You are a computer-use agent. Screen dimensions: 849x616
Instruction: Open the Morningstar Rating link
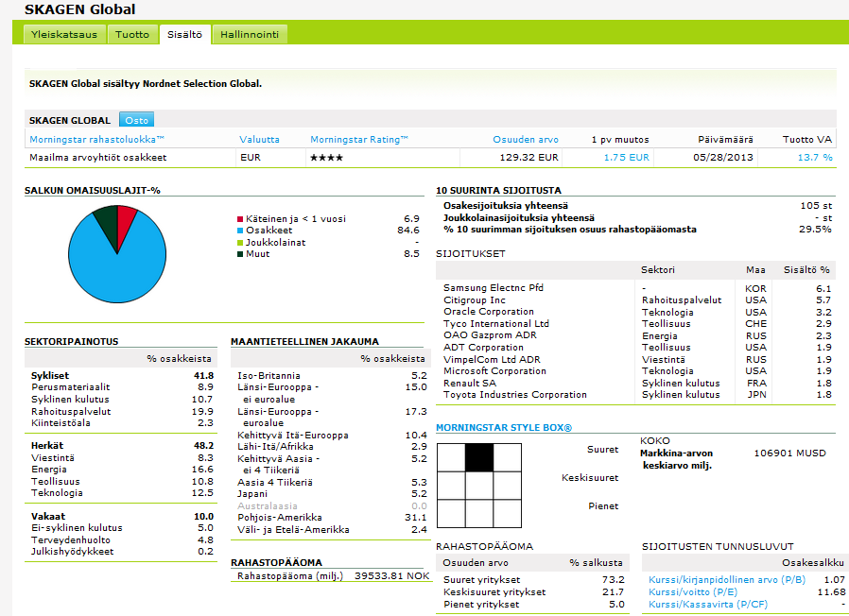pos(359,139)
